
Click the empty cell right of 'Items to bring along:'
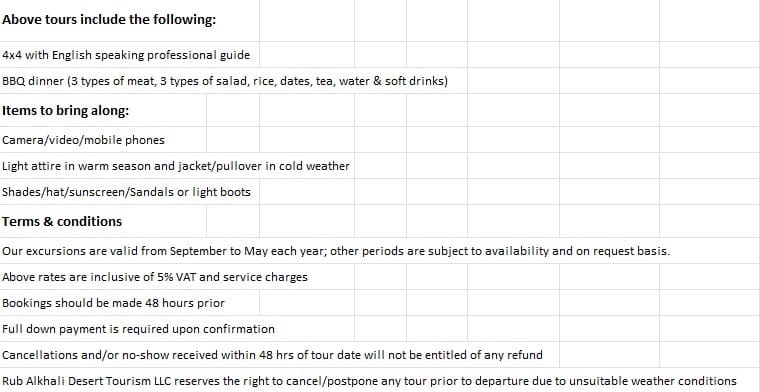click(x=233, y=110)
